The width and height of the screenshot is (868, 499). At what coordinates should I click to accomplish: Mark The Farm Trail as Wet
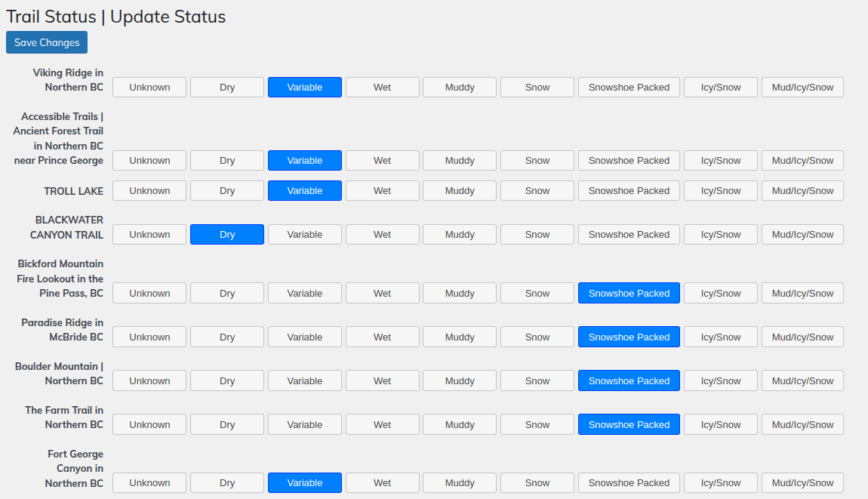tap(382, 424)
